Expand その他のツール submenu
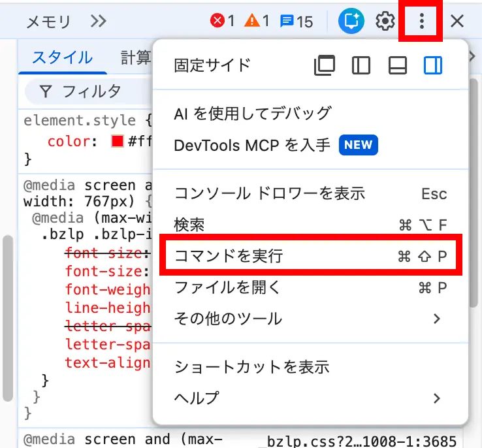The image size is (482, 448). click(310, 319)
